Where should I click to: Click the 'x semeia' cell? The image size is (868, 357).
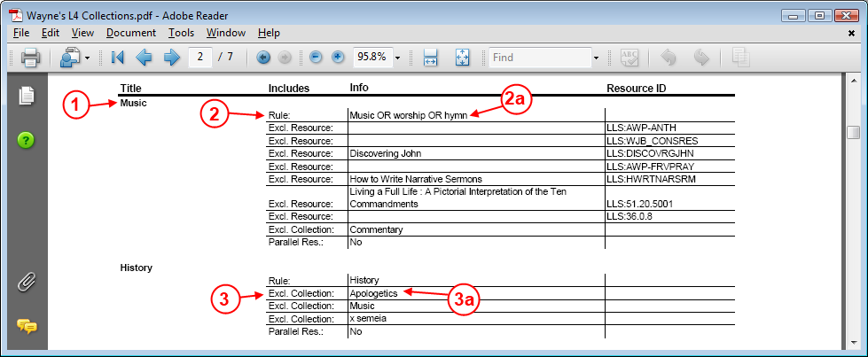point(368,319)
